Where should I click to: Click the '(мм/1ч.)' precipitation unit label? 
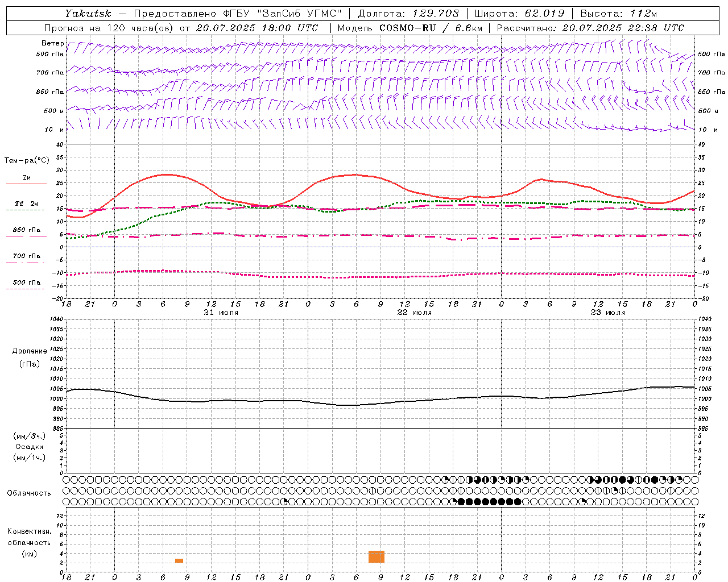click(x=30, y=458)
